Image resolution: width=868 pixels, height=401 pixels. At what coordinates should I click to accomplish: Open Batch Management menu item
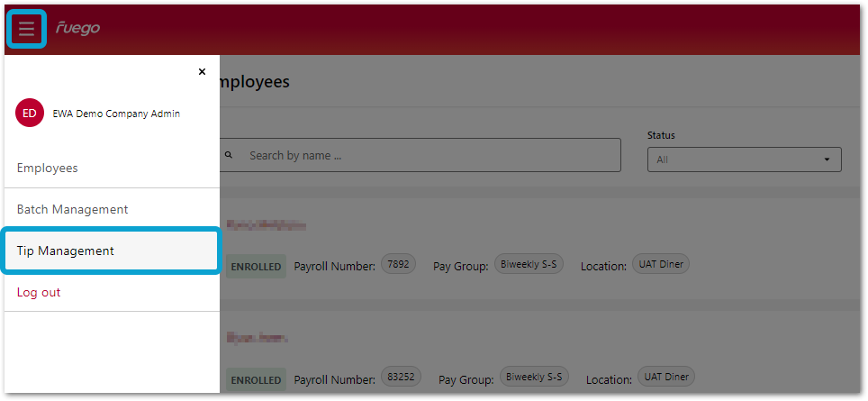click(x=72, y=209)
